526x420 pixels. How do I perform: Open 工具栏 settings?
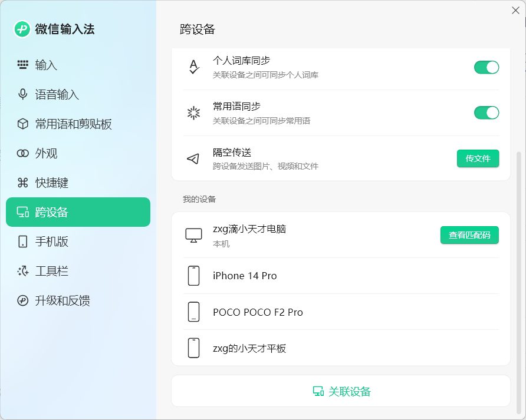78,271
